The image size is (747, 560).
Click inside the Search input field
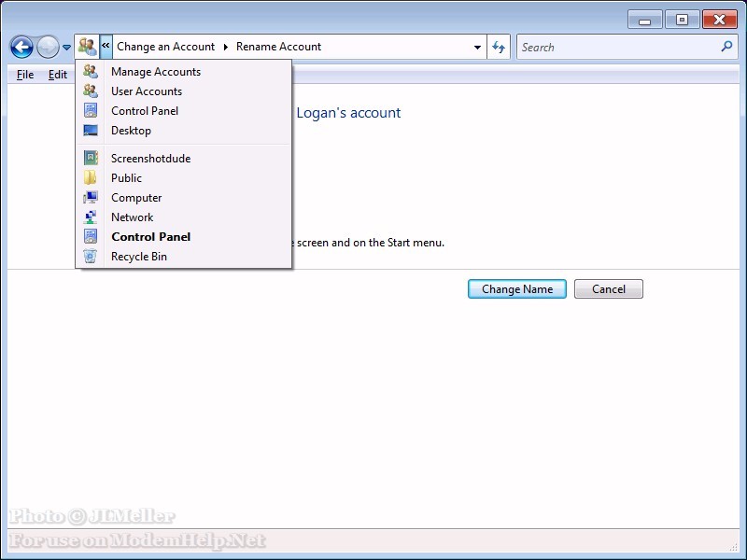[x=617, y=48]
